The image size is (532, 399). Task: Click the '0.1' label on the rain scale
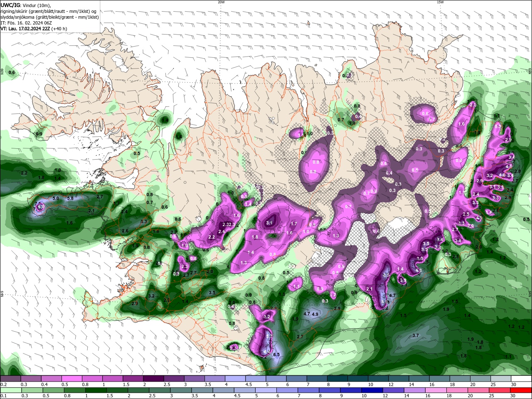coord(3,396)
